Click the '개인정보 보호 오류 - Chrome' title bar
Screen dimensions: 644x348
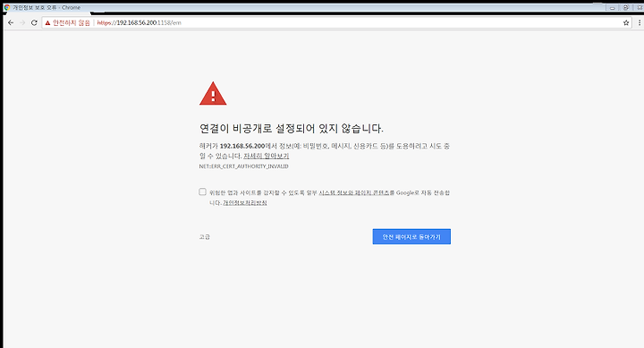(x=47, y=7)
